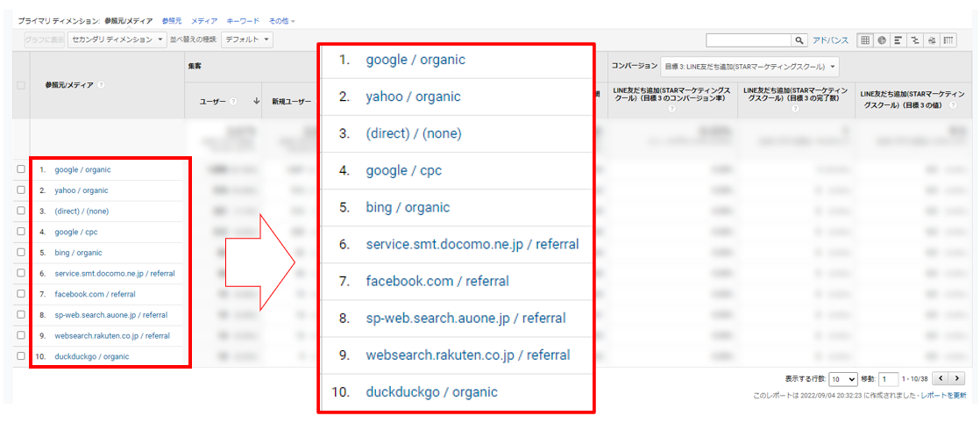Switch primary dimension to メディア
980x423 pixels.
(x=204, y=20)
